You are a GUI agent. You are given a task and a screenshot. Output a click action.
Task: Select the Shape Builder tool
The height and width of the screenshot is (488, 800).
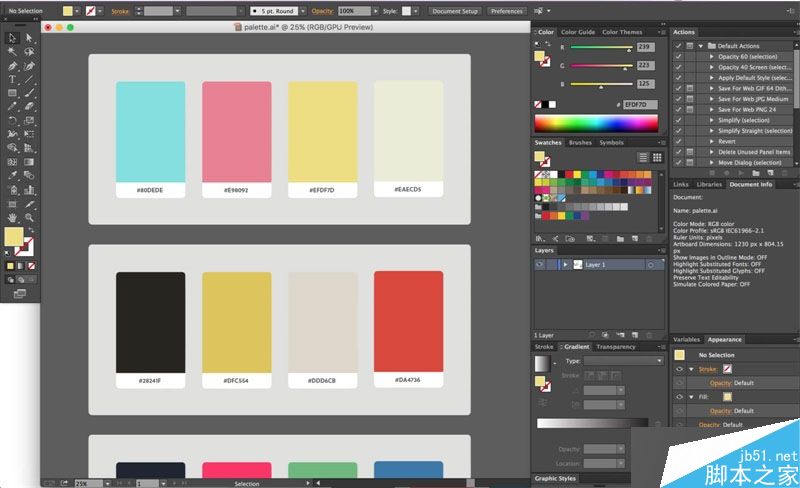(12, 148)
